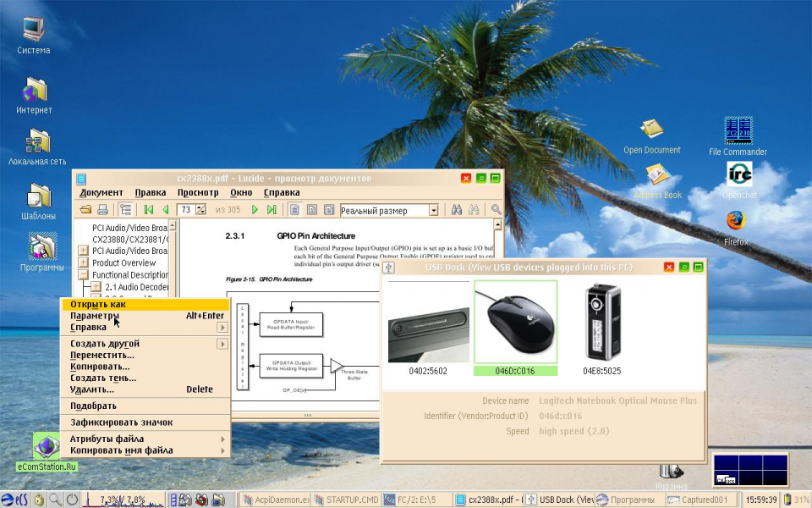812x508 pixels.
Task: Click the Openchat IRC desktop icon
Action: point(738,174)
